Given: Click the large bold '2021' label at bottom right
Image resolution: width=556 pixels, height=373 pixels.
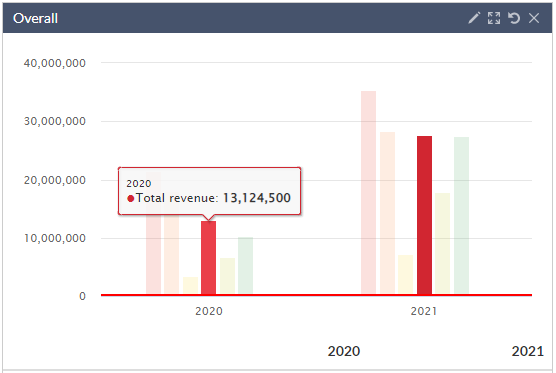Looking at the screenshot, I should point(527,351).
